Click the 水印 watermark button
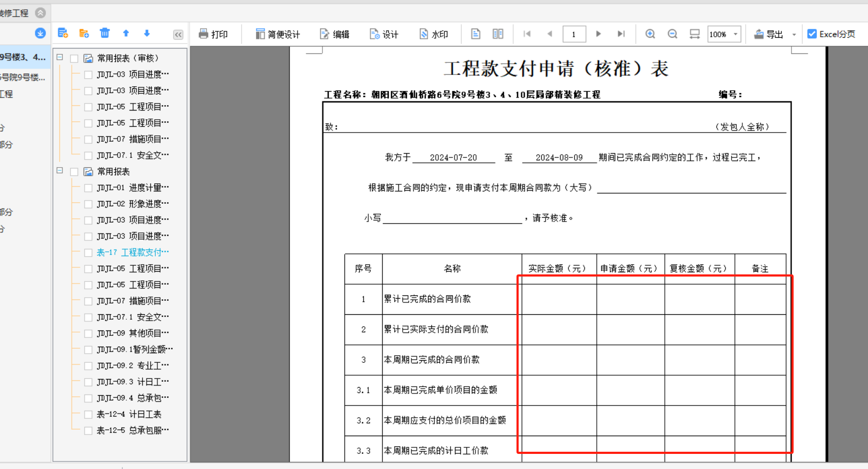 (x=434, y=34)
